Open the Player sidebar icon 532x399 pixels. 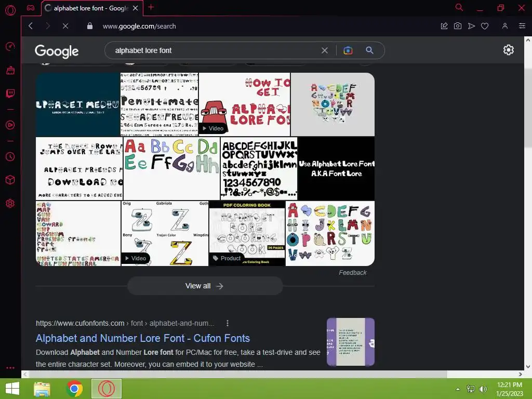[x=10, y=125]
